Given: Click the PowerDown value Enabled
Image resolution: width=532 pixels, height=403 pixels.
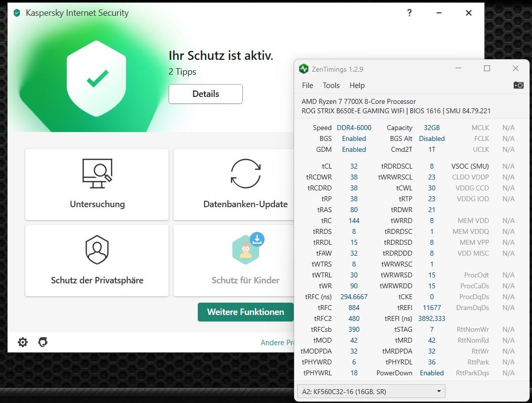Looking at the screenshot, I should pyautogui.click(x=432, y=373).
